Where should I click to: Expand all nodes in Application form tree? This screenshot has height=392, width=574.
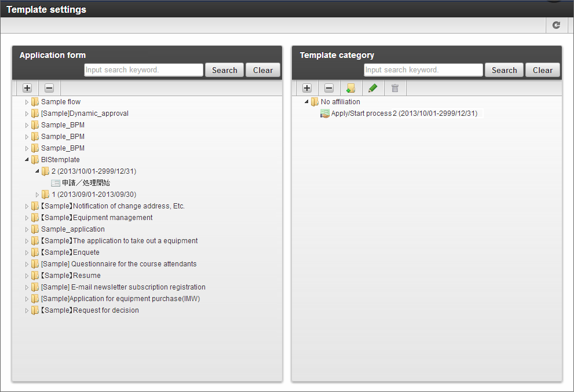[27, 88]
